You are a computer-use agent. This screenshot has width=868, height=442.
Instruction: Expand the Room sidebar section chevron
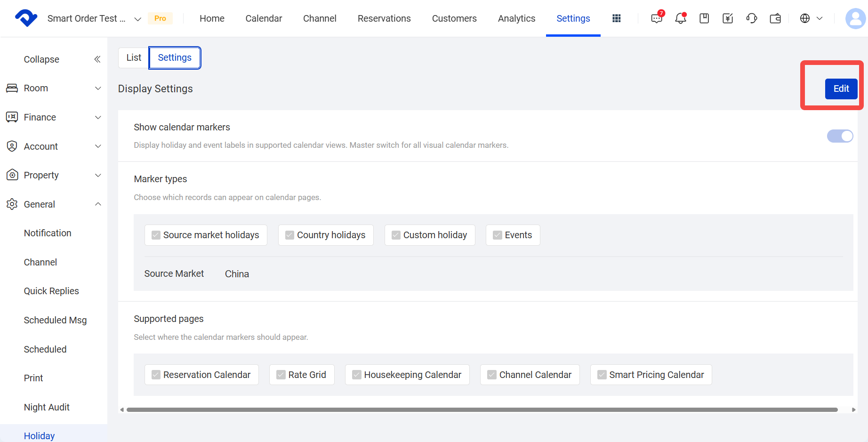tap(98, 88)
